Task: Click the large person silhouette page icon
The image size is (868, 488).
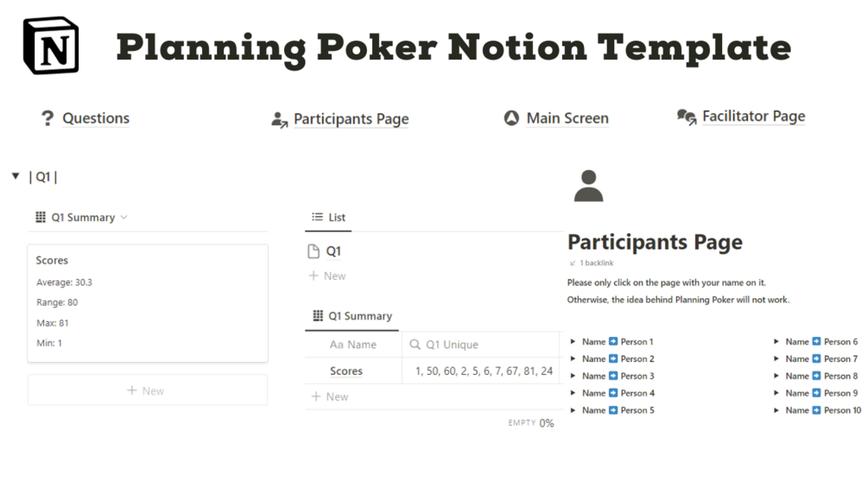Action: click(x=588, y=186)
